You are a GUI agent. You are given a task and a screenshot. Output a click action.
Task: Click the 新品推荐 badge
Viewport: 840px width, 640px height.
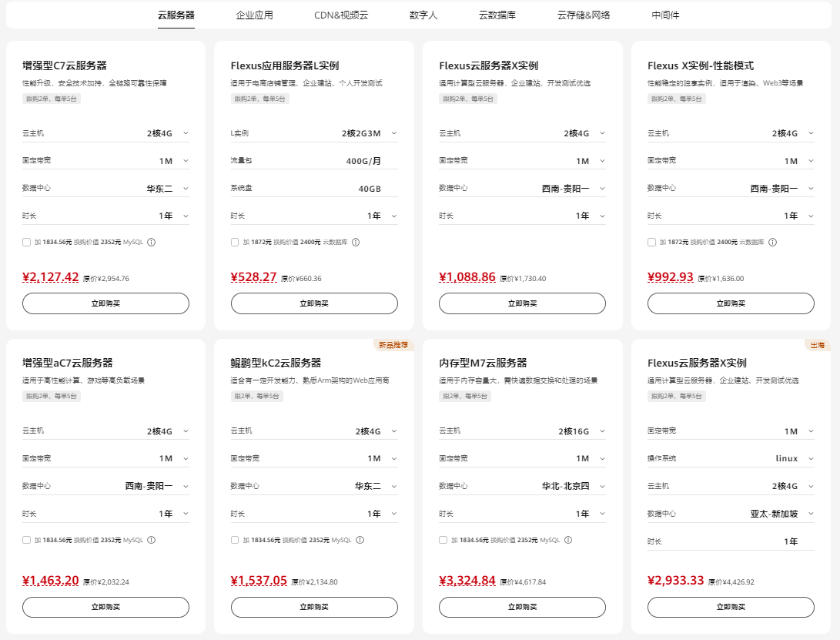393,345
